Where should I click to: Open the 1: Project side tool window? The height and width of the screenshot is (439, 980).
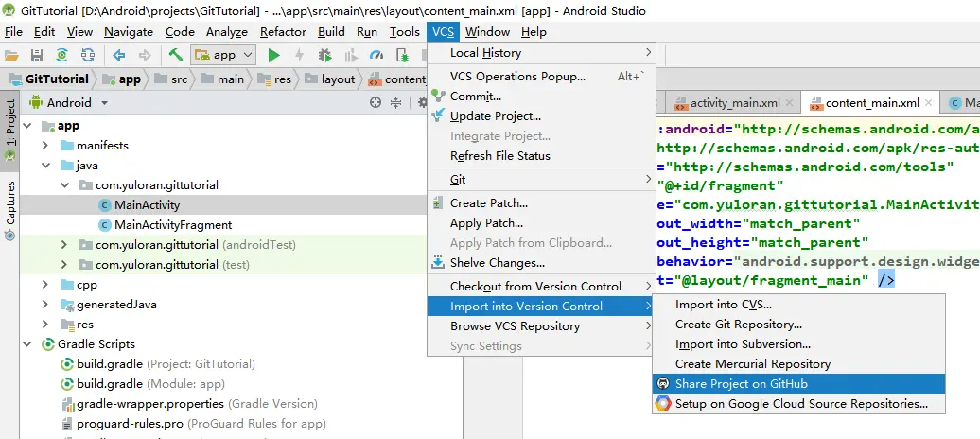9,130
